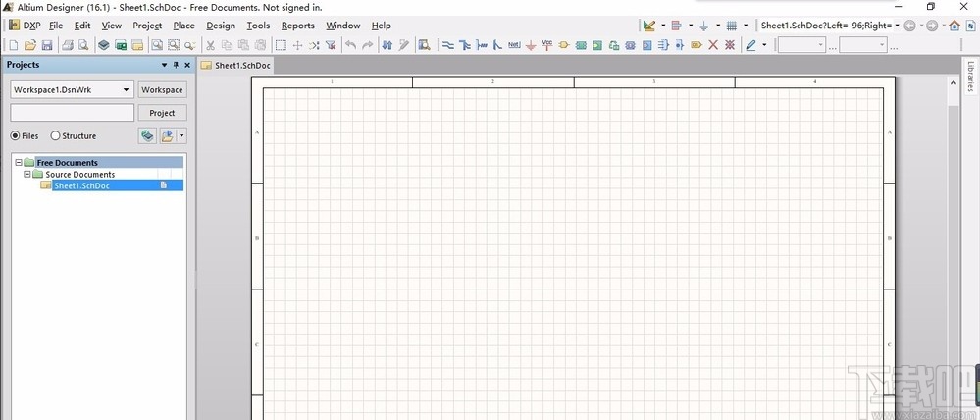Pin the Projects panel

click(x=176, y=65)
